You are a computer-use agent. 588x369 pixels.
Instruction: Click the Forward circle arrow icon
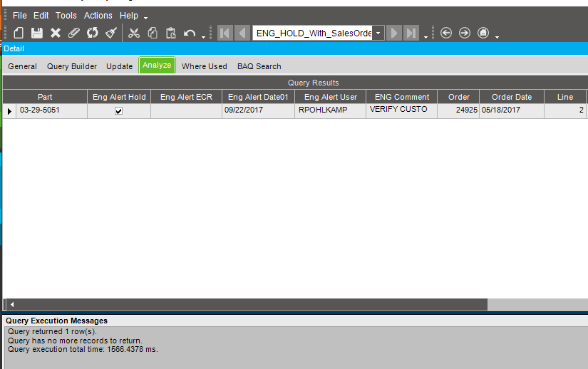464,33
